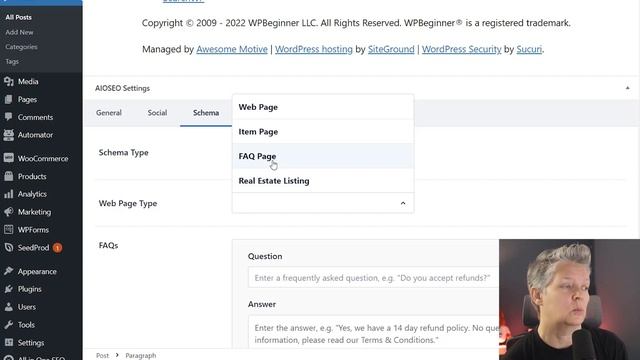
Task: Click the SeedProd icon in sidebar
Action: [9, 247]
